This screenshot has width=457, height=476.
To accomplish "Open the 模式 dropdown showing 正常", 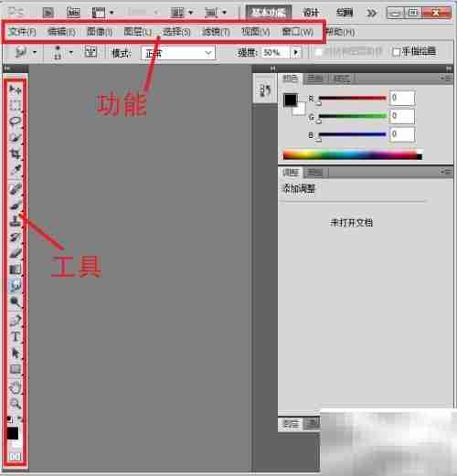I will point(178,53).
